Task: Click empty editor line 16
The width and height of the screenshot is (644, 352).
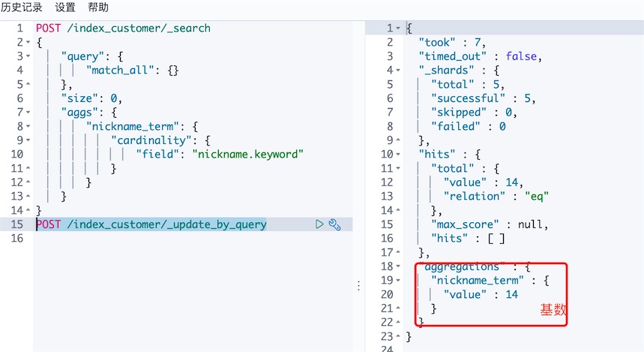Action: click(x=193, y=238)
